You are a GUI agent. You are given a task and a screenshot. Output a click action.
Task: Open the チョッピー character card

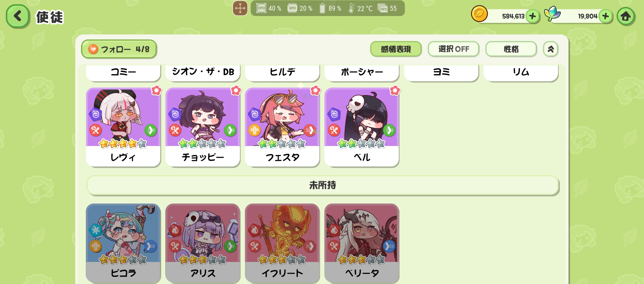[x=203, y=127]
